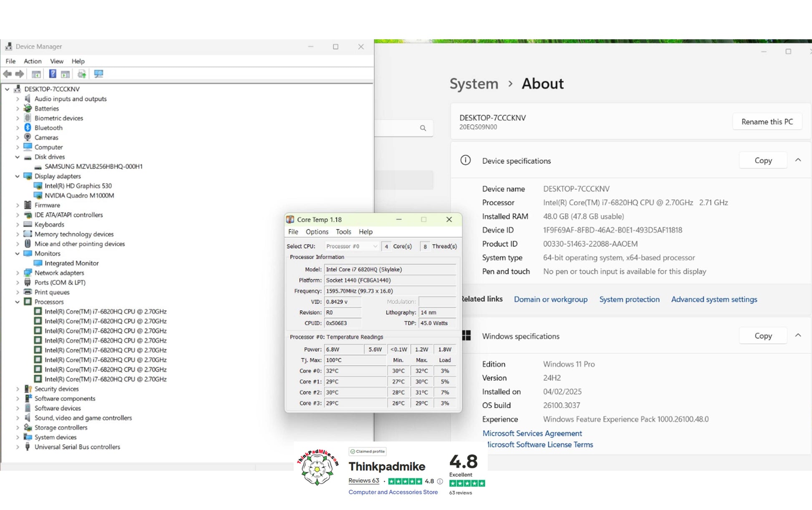Collapse the Processors tree node
Screen dimensions: 812x510
coord(18,302)
